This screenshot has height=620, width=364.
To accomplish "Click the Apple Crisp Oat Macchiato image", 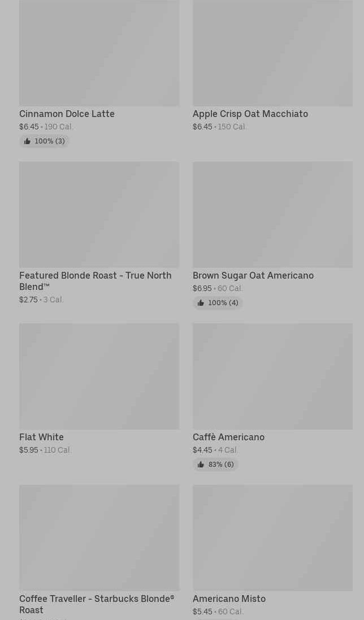I will pyautogui.click(x=272, y=53).
